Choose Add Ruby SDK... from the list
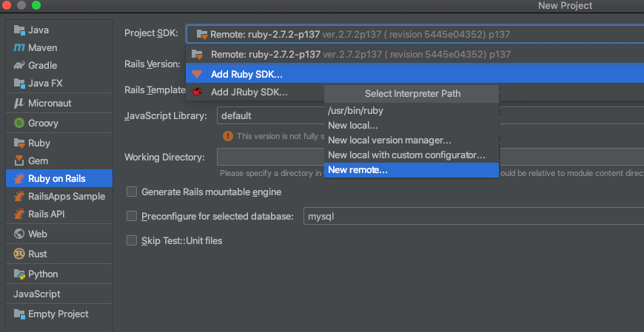The height and width of the screenshot is (332, 644). pyautogui.click(x=415, y=74)
